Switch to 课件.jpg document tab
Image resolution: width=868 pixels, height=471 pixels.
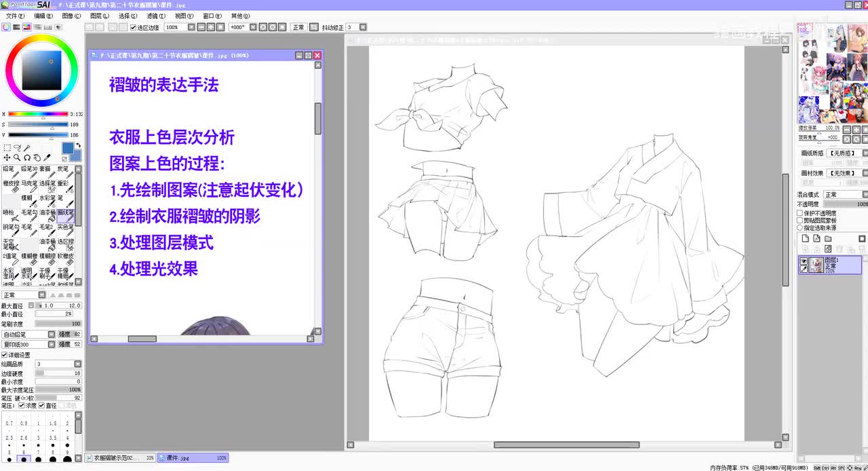tap(193, 458)
